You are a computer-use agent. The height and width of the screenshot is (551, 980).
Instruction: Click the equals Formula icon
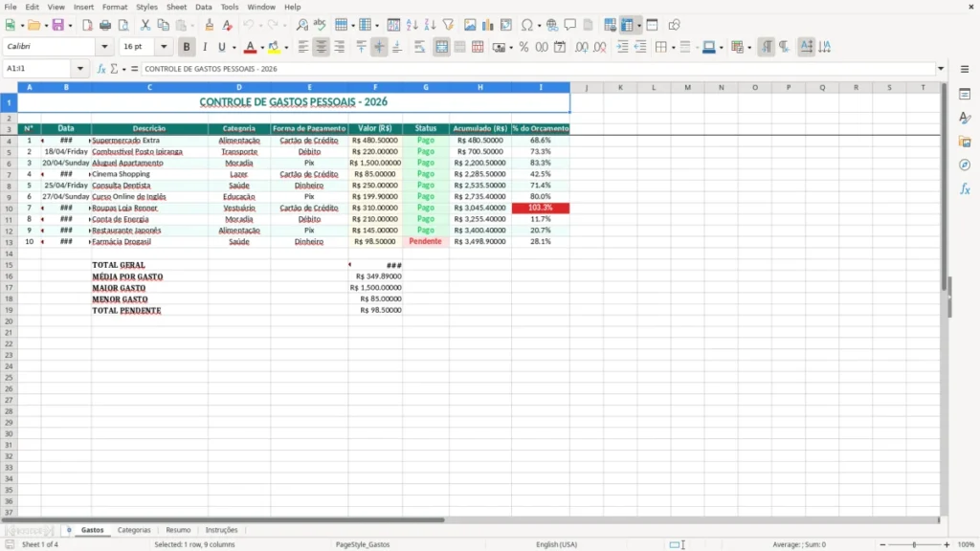click(134, 69)
